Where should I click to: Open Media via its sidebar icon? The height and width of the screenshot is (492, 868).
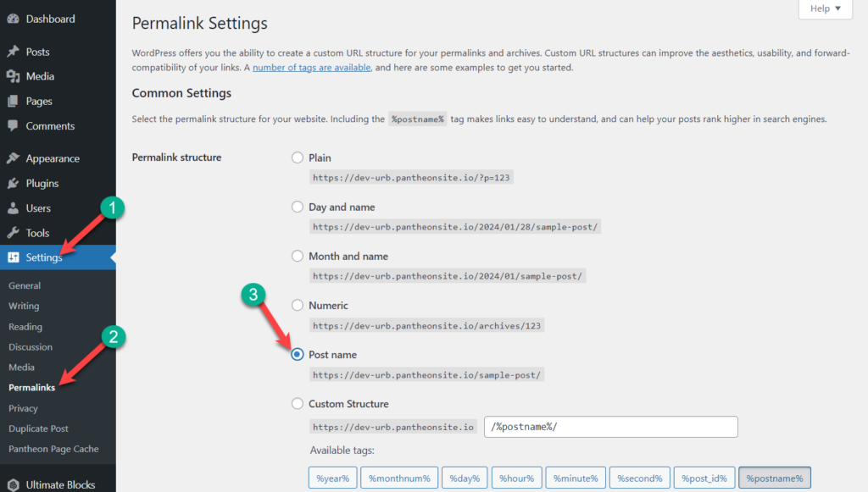click(x=13, y=76)
